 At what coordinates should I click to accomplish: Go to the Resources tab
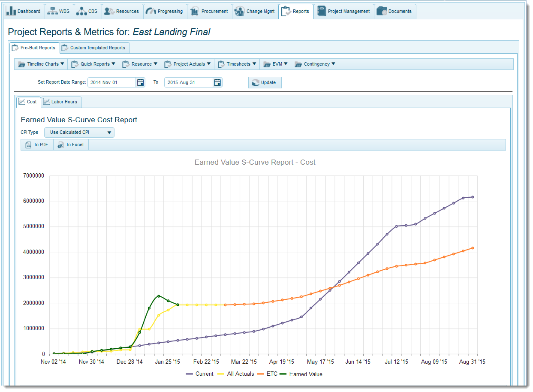pyautogui.click(x=122, y=12)
